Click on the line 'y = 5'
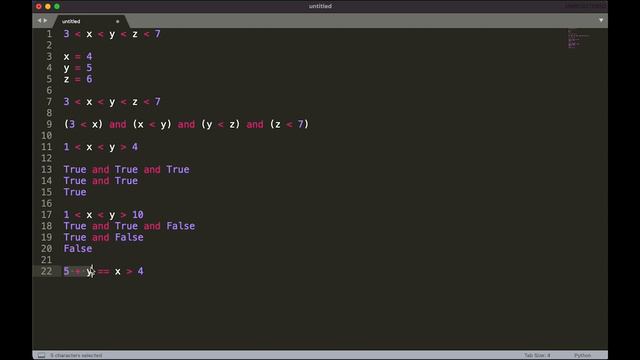Image resolution: width=640 pixels, height=360 pixels. click(x=78, y=68)
